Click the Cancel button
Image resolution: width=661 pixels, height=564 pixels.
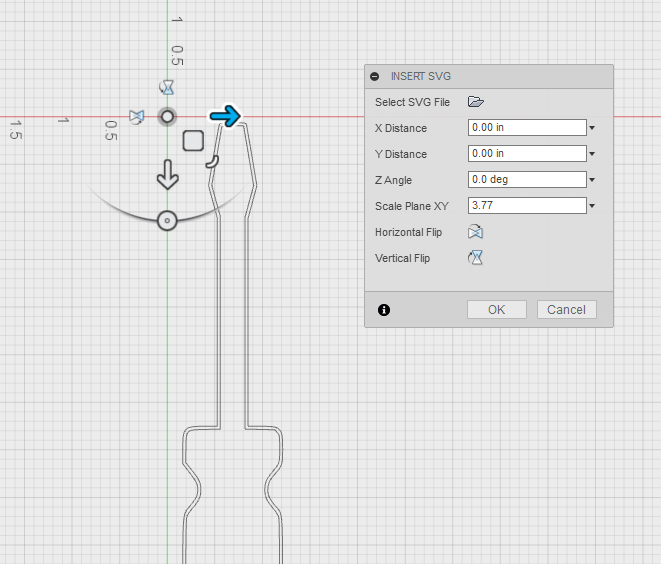coord(567,310)
